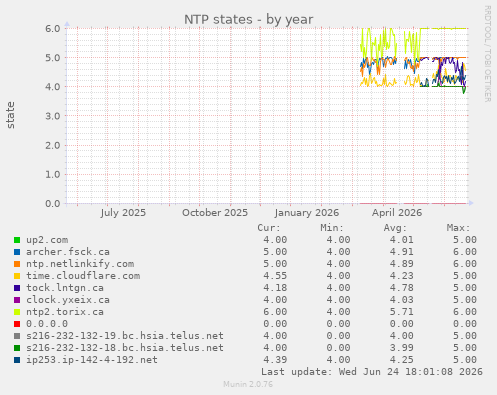Click the Min: column header
This screenshot has height=395, width=497.
pyautogui.click(x=332, y=228)
